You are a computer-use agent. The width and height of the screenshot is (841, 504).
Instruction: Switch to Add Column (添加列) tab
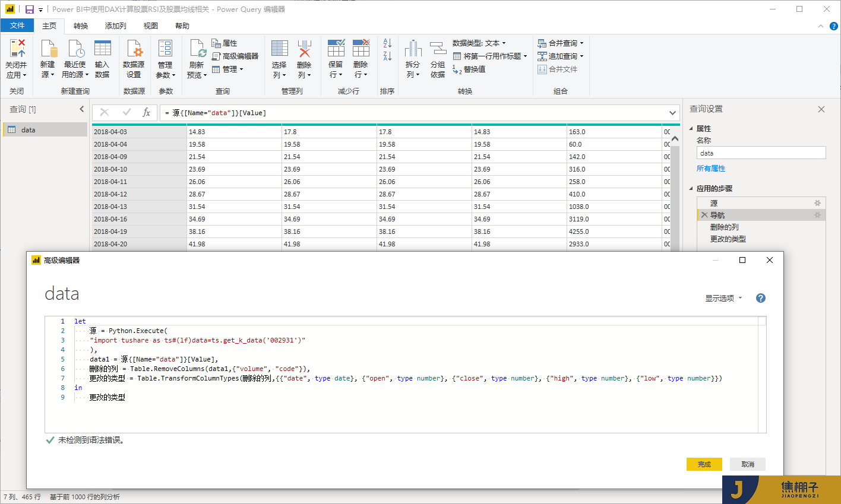tap(116, 26)
